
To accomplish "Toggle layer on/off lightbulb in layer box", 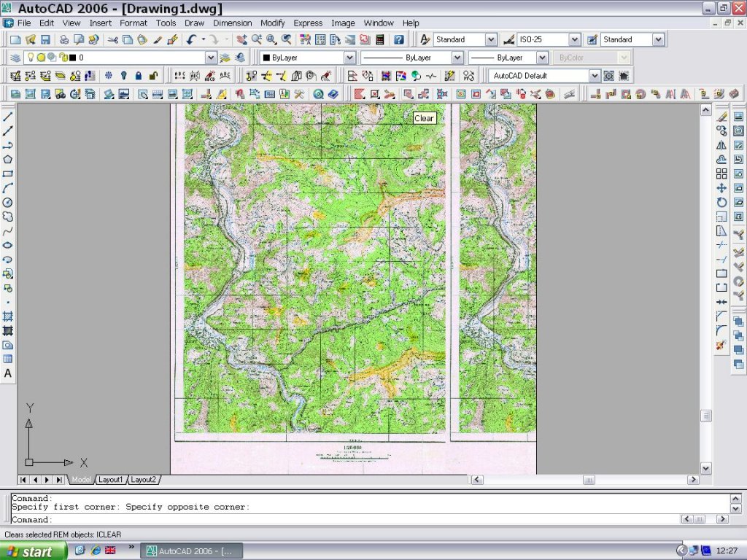I will click(x=31, y=58).
